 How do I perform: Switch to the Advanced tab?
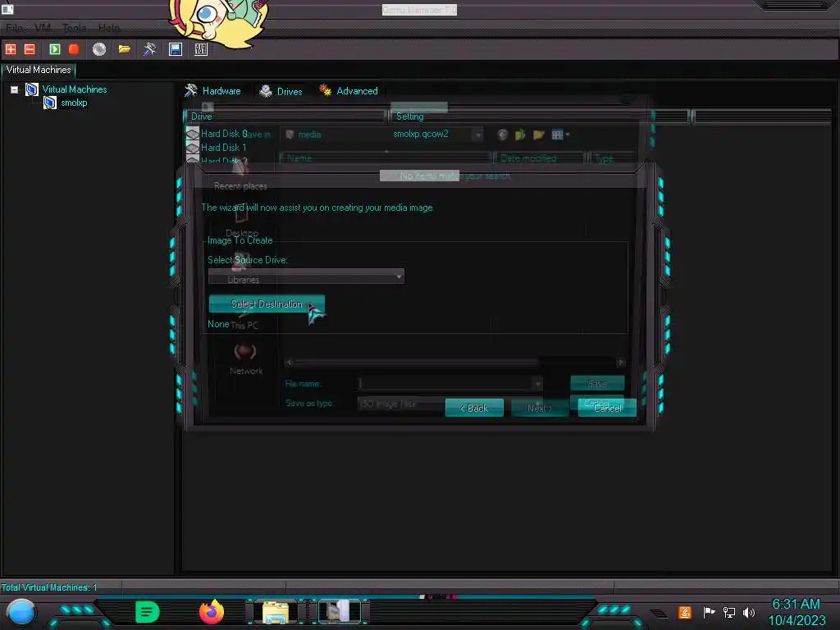click(348, 91)
